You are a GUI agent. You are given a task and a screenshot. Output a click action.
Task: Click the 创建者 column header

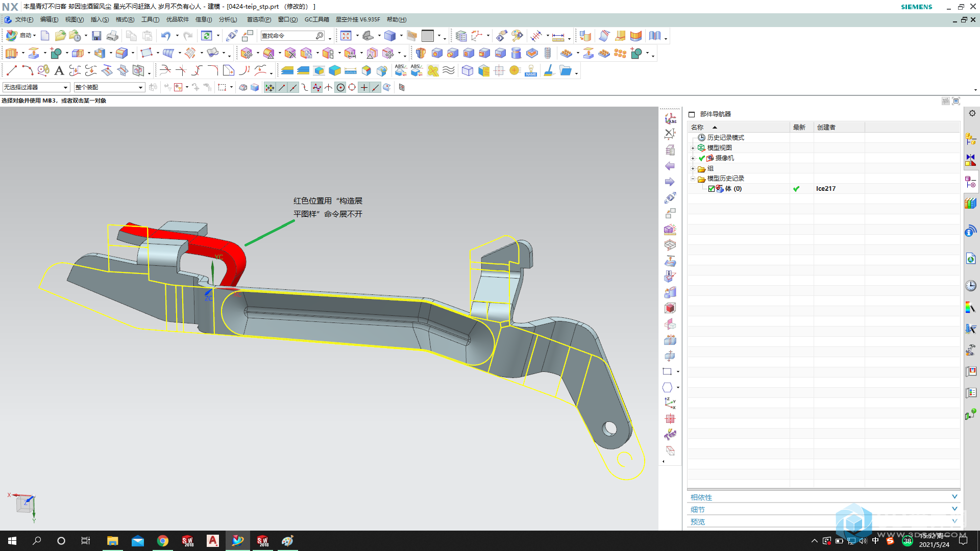coord(839,127)
